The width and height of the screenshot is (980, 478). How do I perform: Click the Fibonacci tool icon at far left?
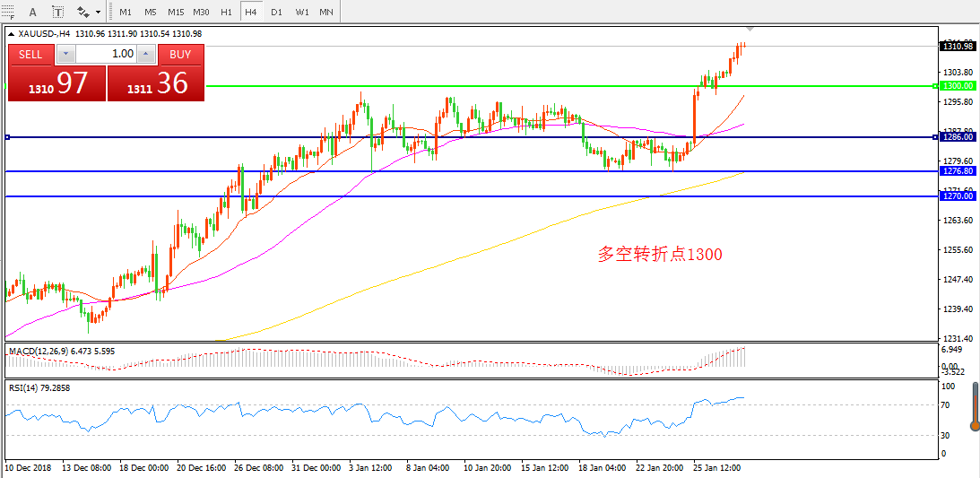(7, 13)
